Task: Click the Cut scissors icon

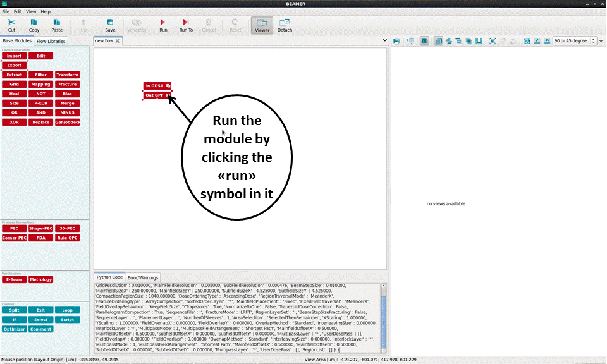Action: click(x=11, y=25)
